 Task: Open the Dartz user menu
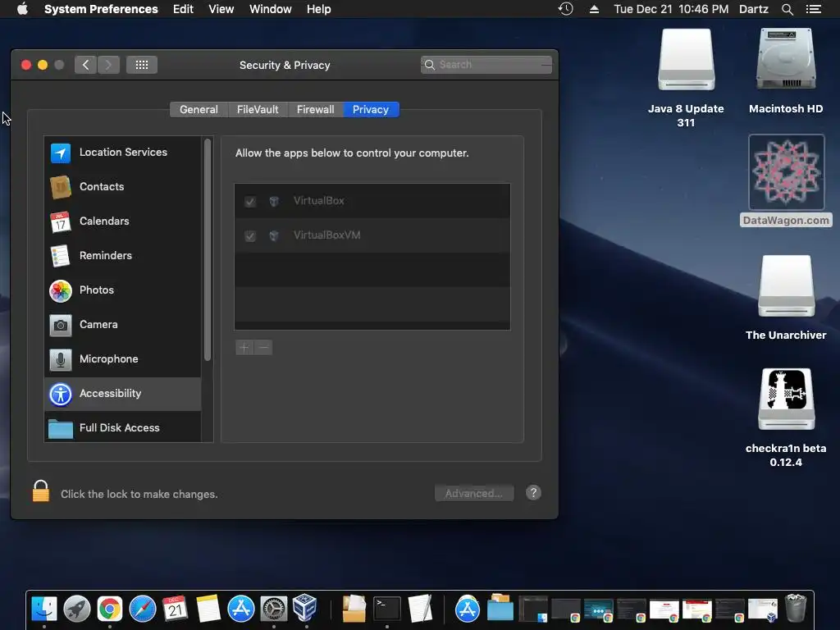pyautogui.click(x=754, y=9)
